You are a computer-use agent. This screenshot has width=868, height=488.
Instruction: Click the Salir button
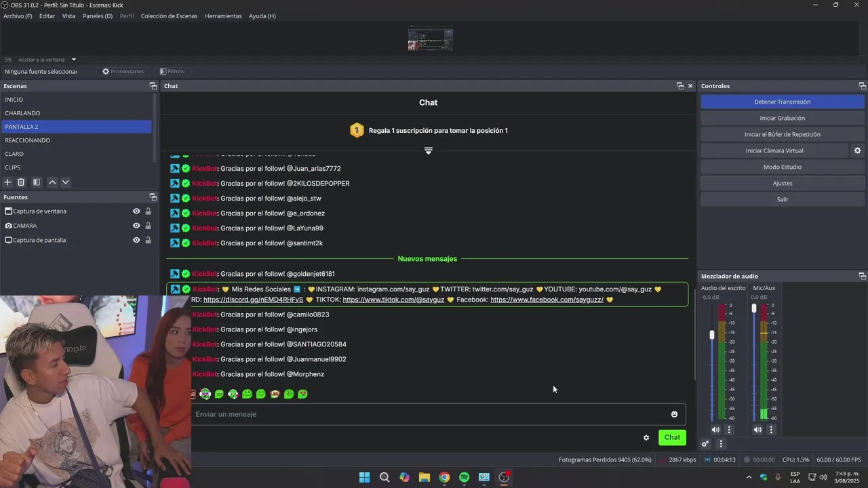pyautogui.click(x=783, y=199)
